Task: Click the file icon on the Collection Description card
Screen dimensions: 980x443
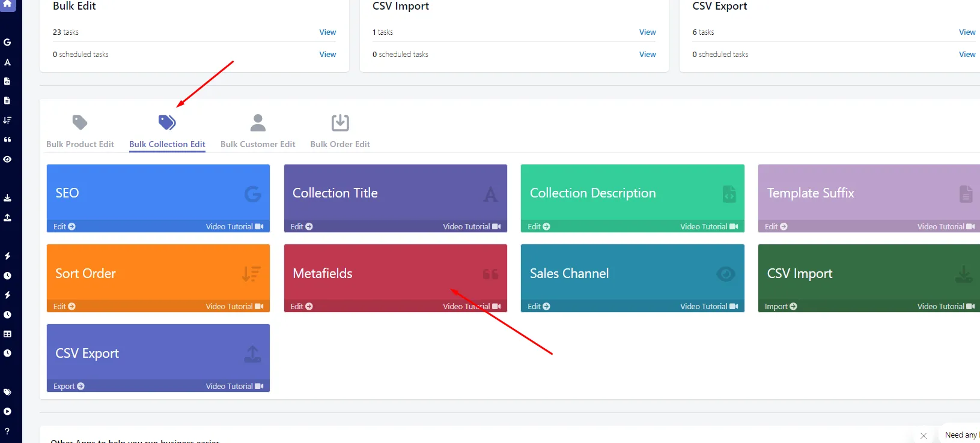Action: (729, 194)
